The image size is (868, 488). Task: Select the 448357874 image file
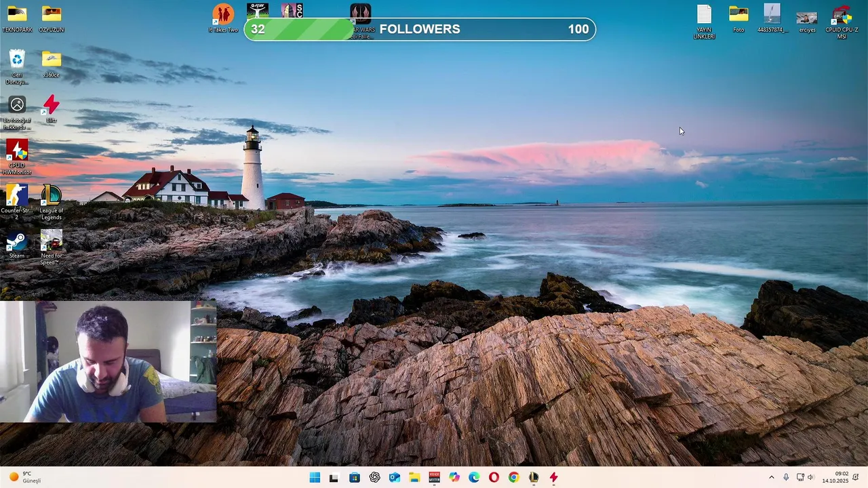click(772, 19)
